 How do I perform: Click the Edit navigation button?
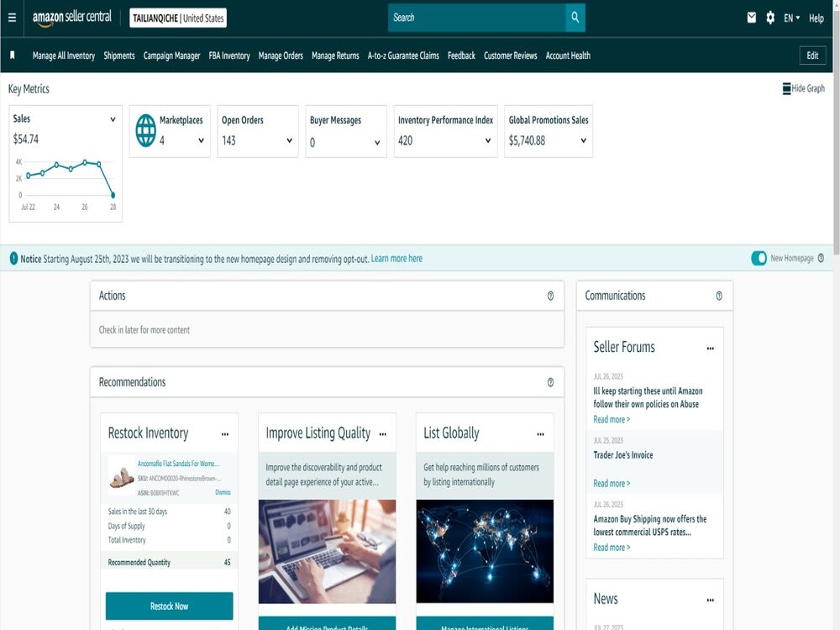(x=812, y=55)
